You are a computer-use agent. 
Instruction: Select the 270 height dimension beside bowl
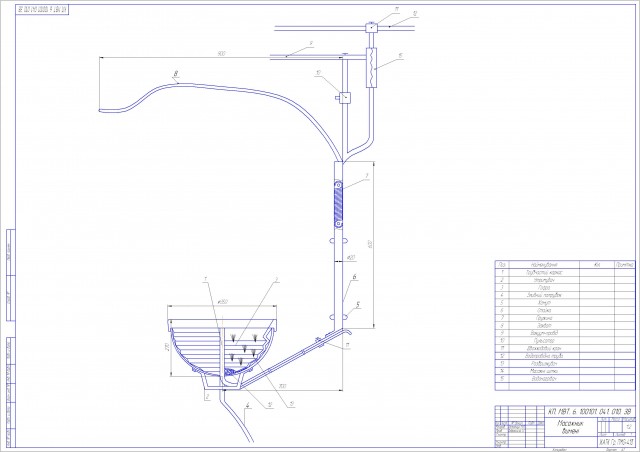[166, 347]
